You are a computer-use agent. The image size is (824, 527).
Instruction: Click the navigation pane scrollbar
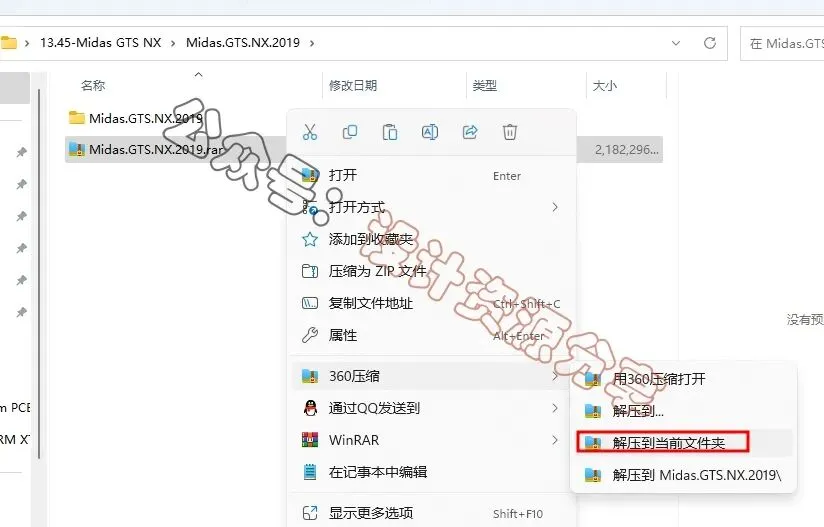click(x=38, y=273)
